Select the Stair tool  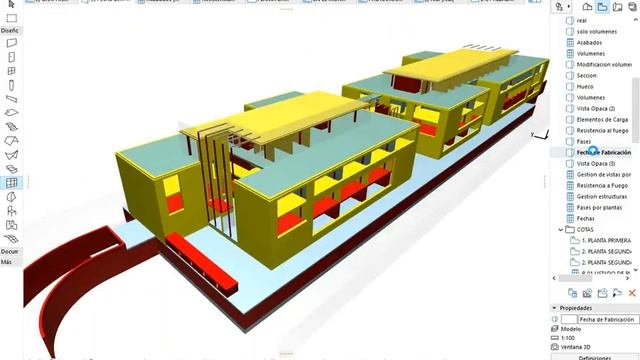point(11,127)
